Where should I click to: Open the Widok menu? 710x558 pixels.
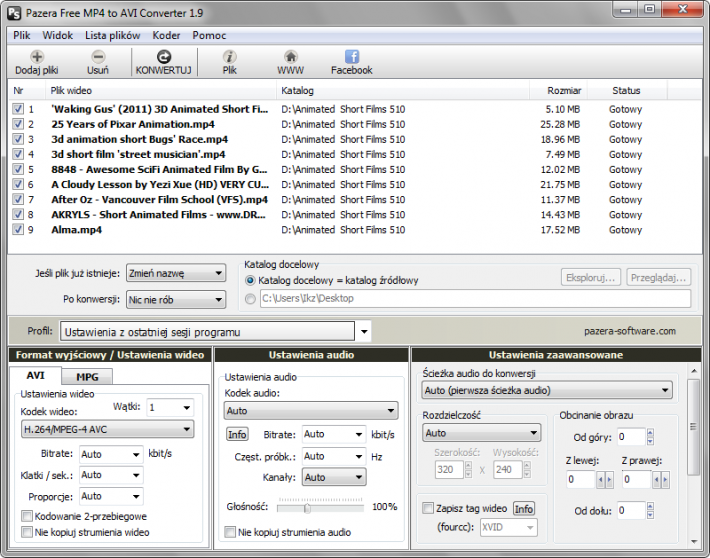(x=58, y=35)
